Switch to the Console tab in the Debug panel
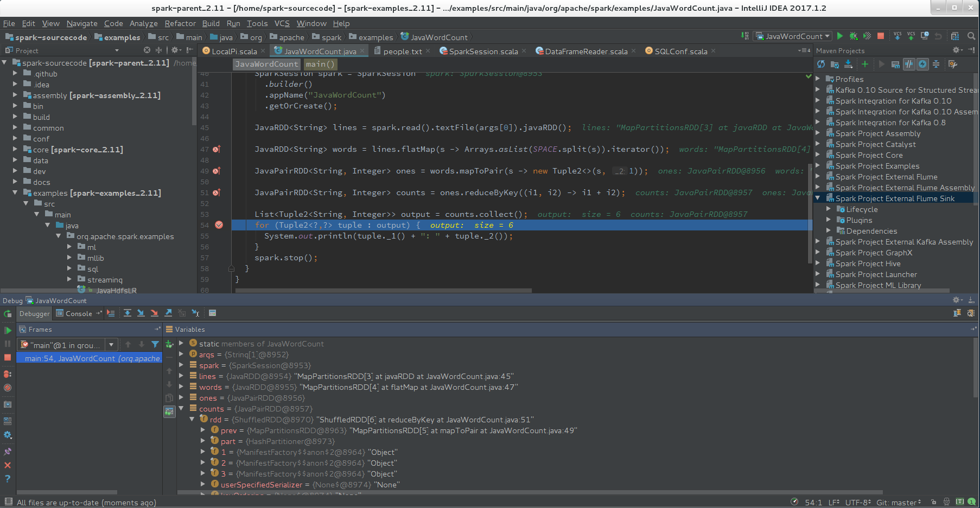The image size is (980, 508). pos(79,313)
